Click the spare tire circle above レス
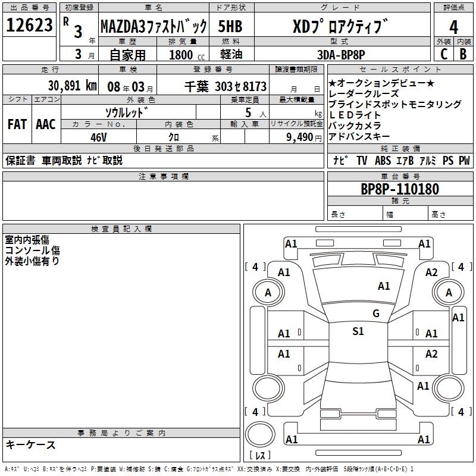476x476 pixels. [x=260, y=434]
